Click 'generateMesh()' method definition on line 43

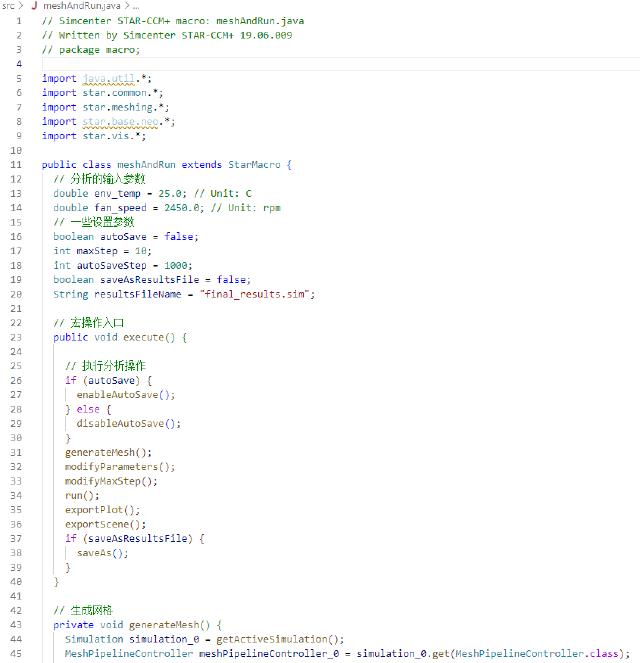pos(170,625)
